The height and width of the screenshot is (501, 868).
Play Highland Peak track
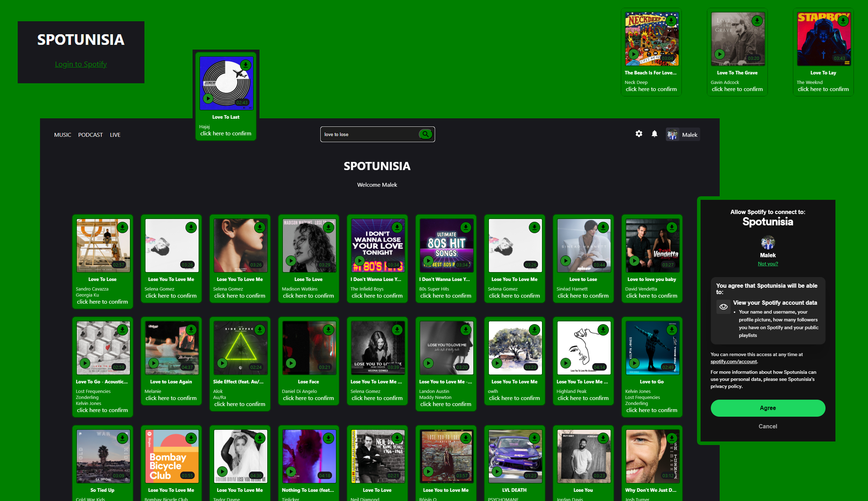565,363
